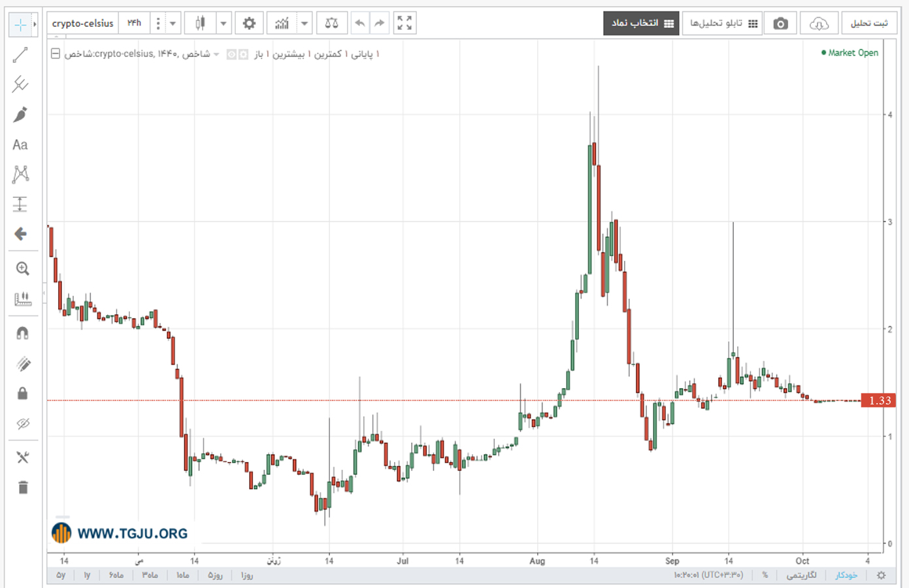Viewport: 909px width, 588px height.
Task: Select the 5y time range
Action: tap(61, 576)
